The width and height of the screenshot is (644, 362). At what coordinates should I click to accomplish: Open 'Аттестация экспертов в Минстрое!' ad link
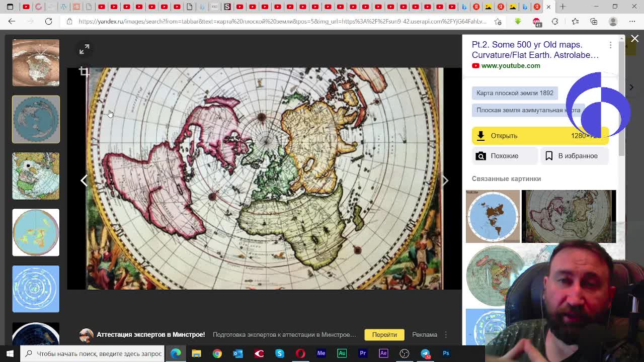(150, 335)
